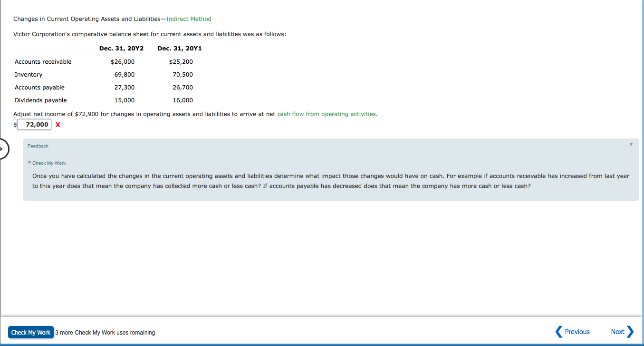
Task: Click the left side panel expand arrow
Action: (x=3, y=149)
